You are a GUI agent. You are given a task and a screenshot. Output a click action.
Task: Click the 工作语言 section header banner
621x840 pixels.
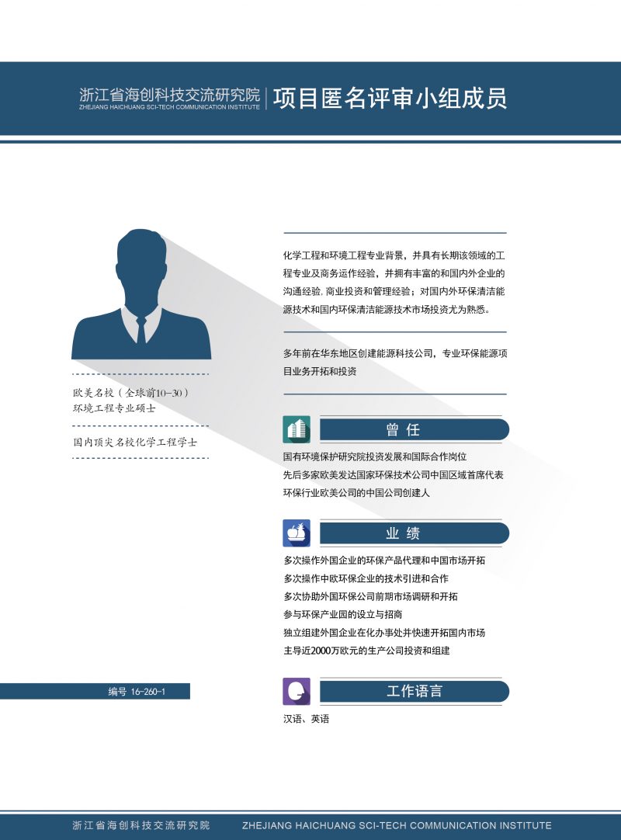coord(414,692)
